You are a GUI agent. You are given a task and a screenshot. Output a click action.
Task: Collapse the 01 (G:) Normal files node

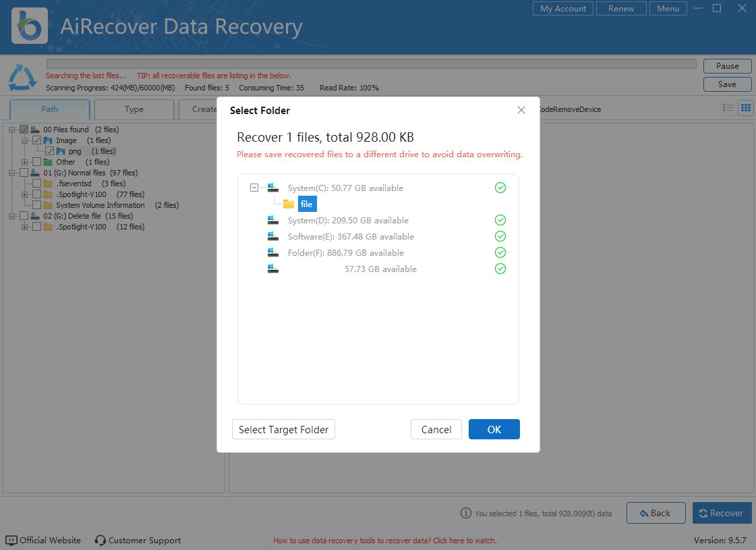13,173
